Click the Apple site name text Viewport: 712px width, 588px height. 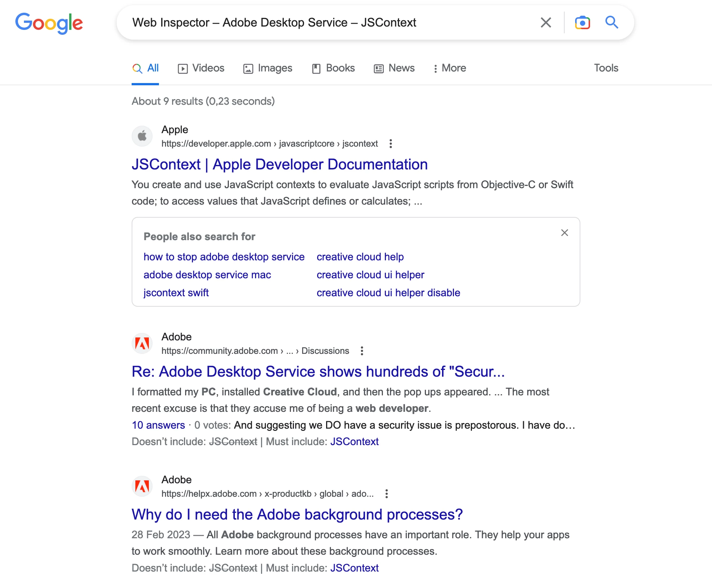pos(175,130)
